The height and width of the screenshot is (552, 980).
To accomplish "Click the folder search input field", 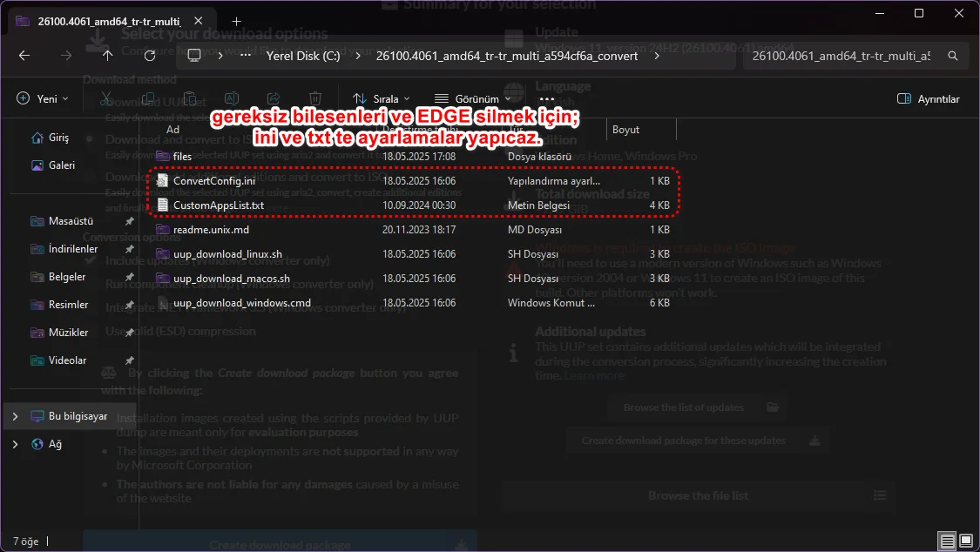I will pos(841,56).
